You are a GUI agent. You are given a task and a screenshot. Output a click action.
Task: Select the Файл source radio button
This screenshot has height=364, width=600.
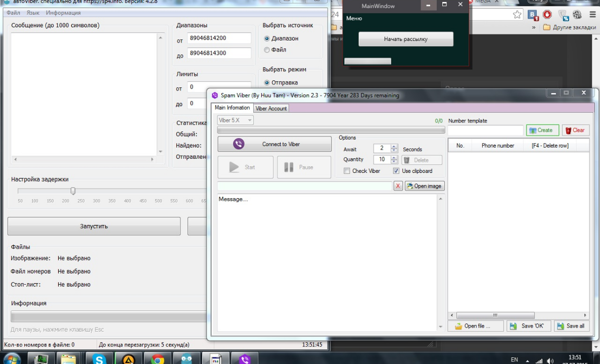[x=267, y=50]
